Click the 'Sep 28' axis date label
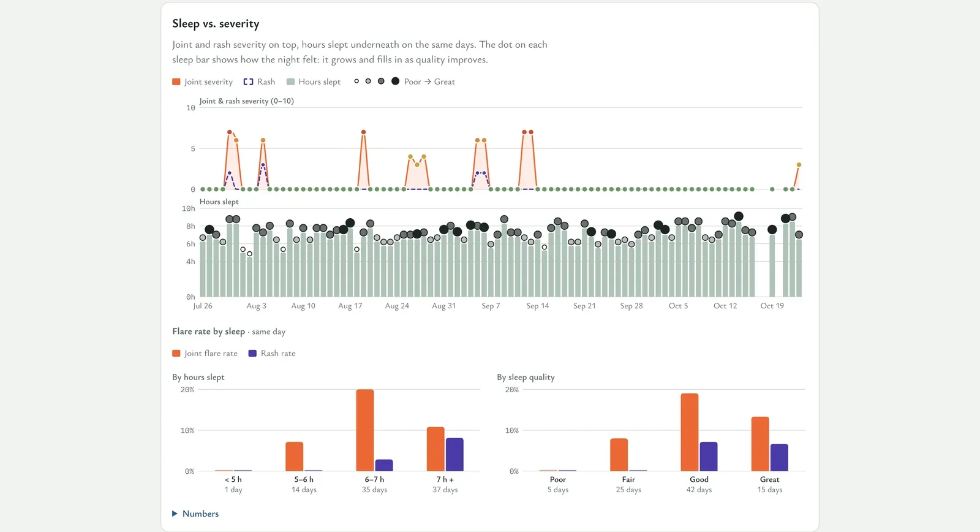The width and height of the screenshot is (980, 532). click(631, 306)
